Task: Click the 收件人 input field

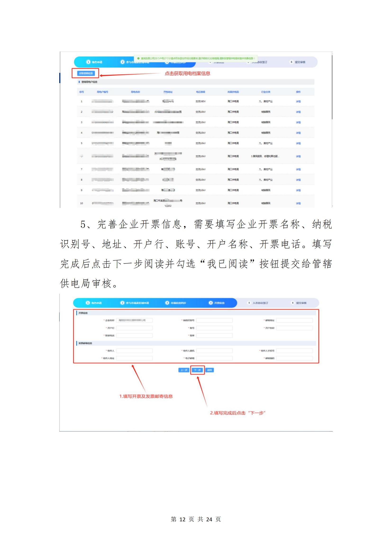Action: pos(134,351)
